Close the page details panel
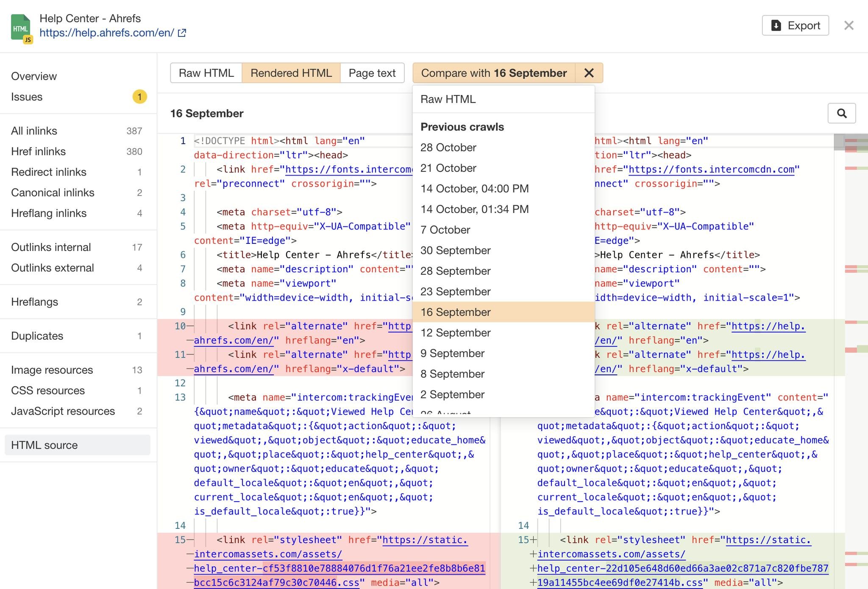Viewport: 868px width, 589px height. point(849,25)
